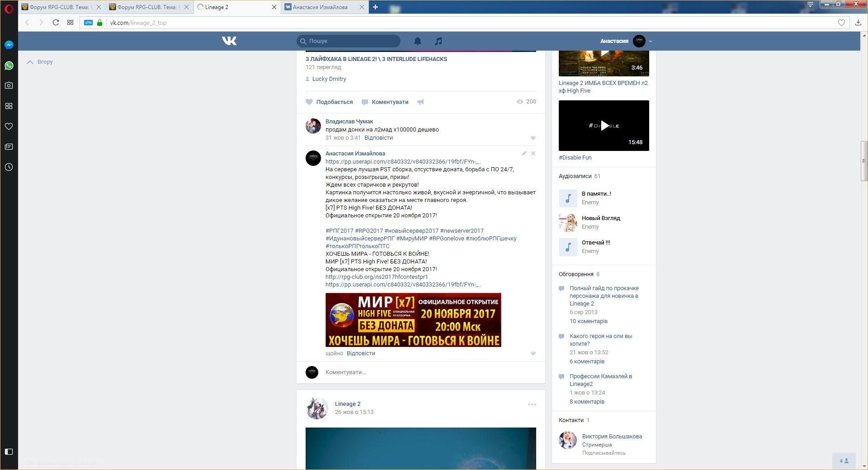This screenshot has height=470, width=868.
Task: Click Відповісти under Владислав Чумак's comment
Action: (x=378, y=138)
